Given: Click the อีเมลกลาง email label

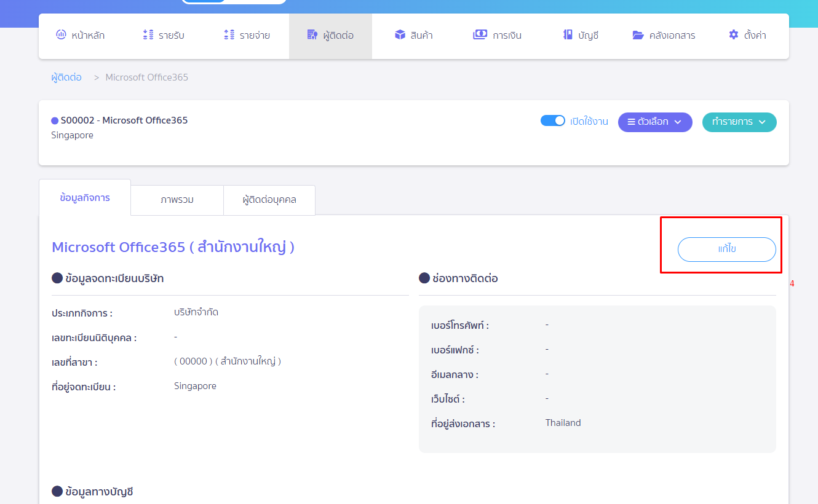Looking at the screenshot, I should click(455, 375).
